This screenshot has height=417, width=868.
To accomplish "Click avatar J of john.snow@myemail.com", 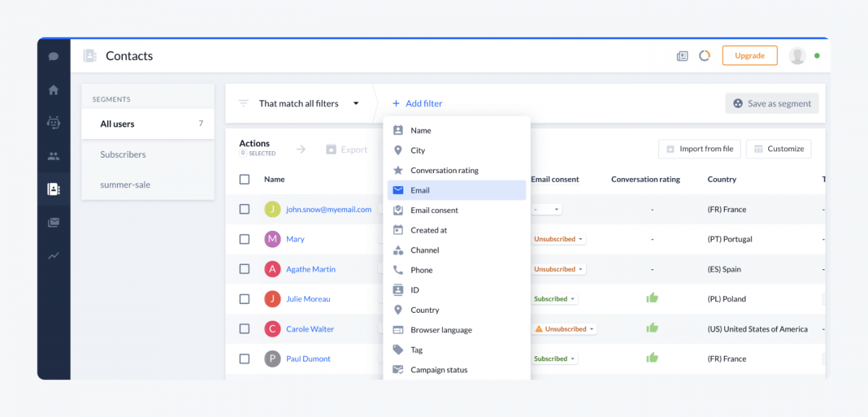I will tap(272, 209).
